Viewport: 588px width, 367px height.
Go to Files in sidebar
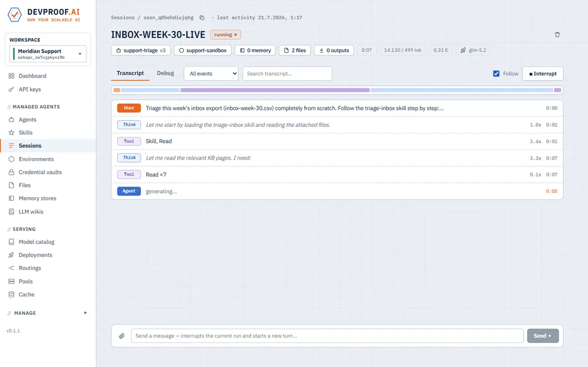[x=25, y=185]
